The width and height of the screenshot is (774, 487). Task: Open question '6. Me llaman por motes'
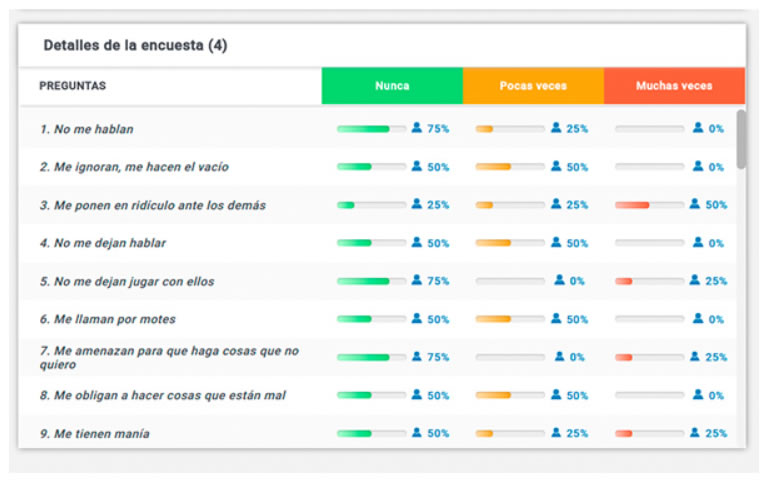point(108,320)
